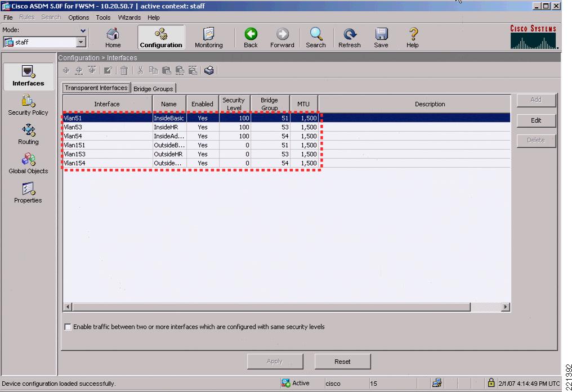
Task: Click the Print toolbar icon
Action: [209, 70]
